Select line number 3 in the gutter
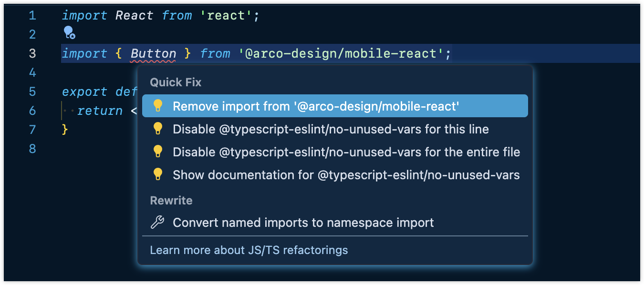This screenshot has width=644, height=285. point(32,53)
